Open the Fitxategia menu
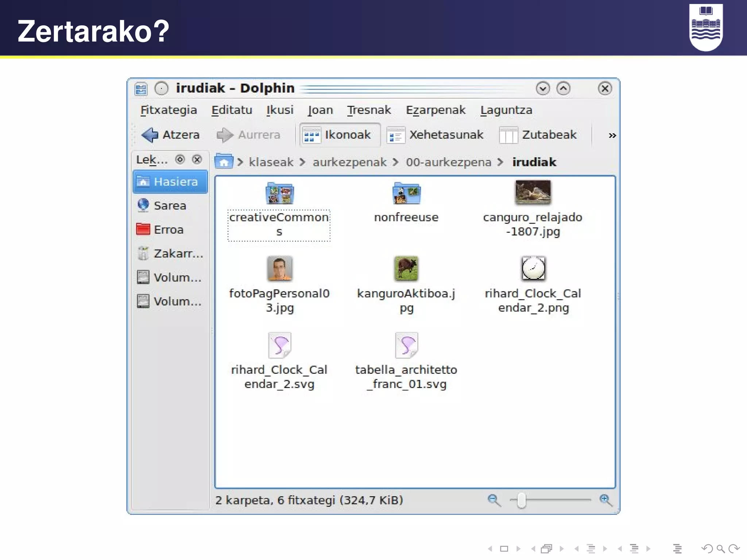This screenshot has width=747, height=560. [x=169, y=110]
